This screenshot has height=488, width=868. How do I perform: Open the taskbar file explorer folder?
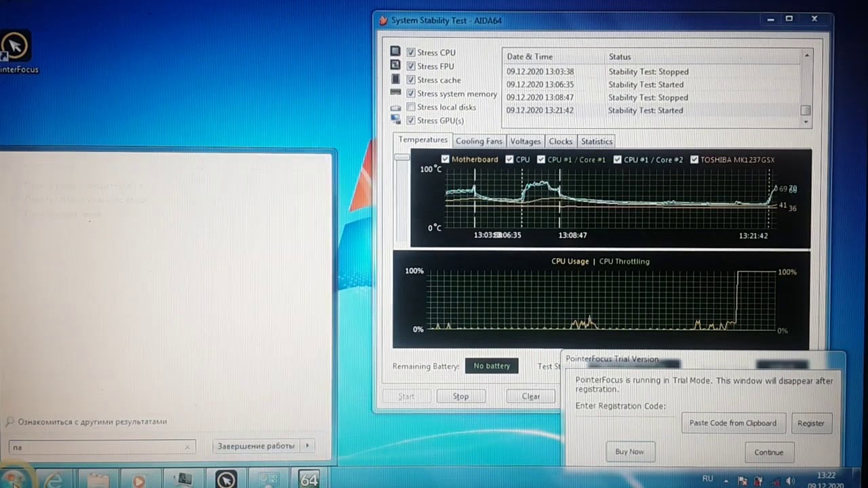pos(97,480)
